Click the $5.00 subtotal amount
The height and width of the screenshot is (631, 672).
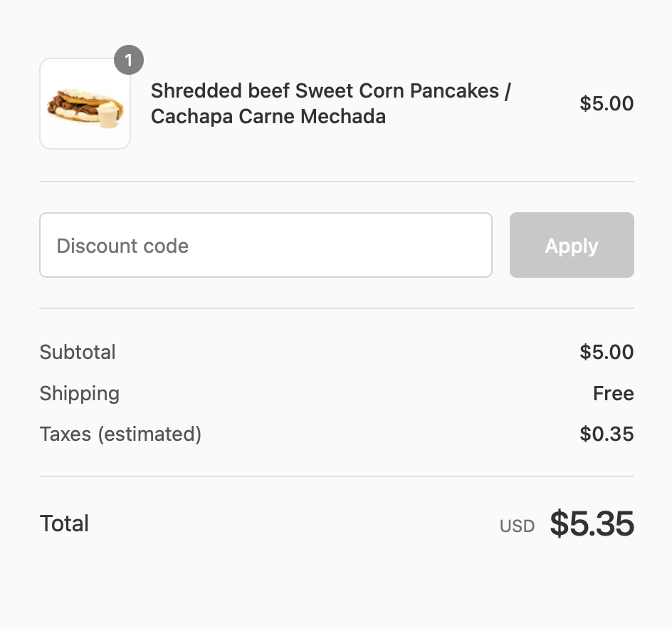tap(607, 353)
